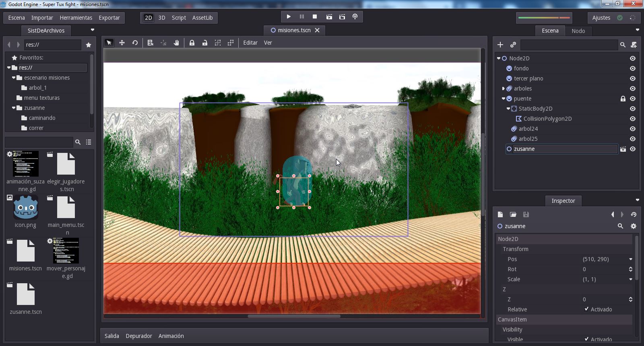Open the zusanne node's scene icon

point(623,149)
